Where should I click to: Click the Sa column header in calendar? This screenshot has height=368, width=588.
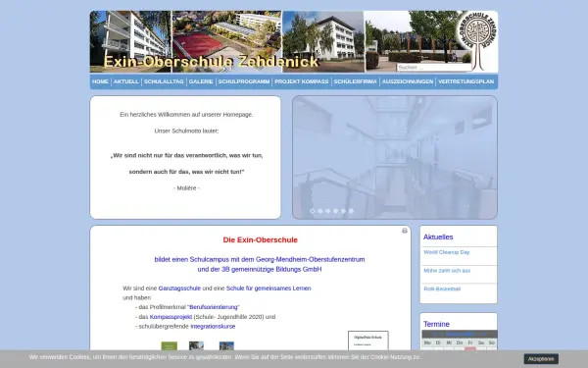(x=481, y=342)
